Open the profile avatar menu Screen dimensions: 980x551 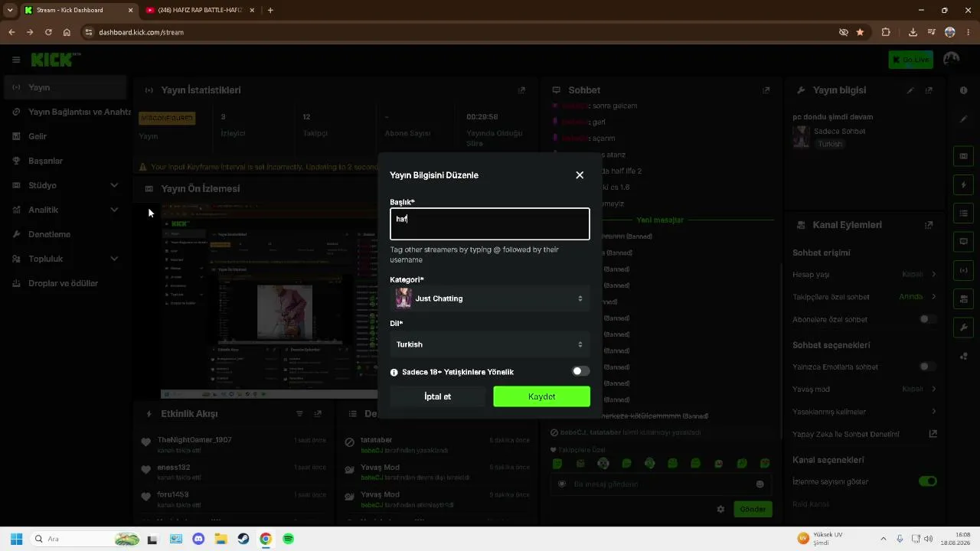(x=952, y=60)
